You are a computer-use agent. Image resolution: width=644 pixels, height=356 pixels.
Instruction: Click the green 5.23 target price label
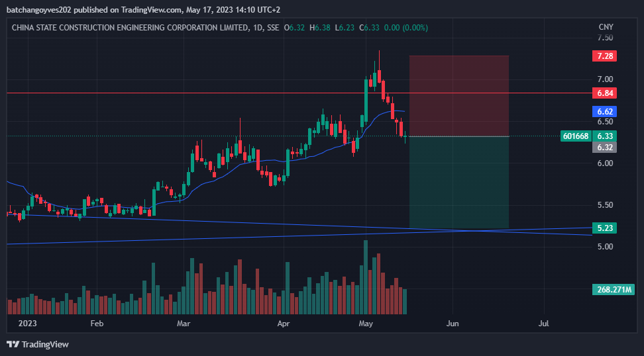coord(604,228)
